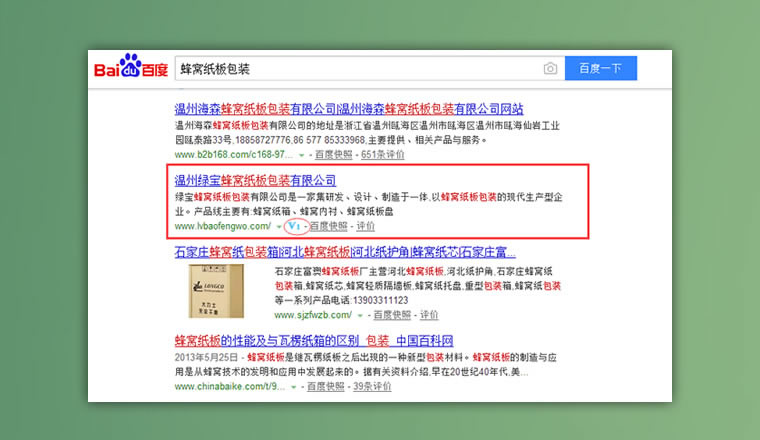Screen dimensions: 760x440
Task: View 651条评价 reviews link
Action: [x=382, y=155]
